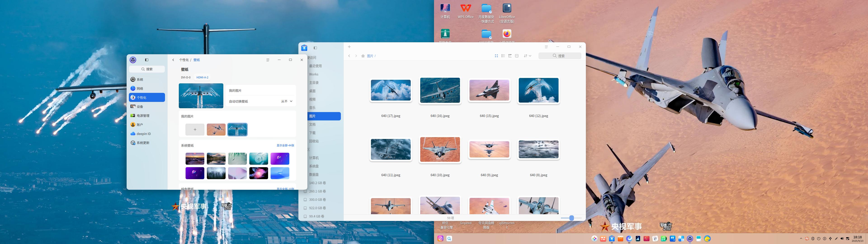
Task: Go back in file manager navigation
Action: (349, 56)
